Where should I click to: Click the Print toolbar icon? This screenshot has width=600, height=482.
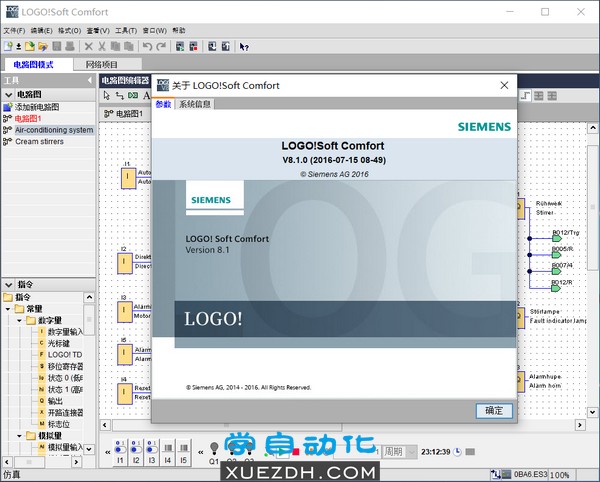70,46
